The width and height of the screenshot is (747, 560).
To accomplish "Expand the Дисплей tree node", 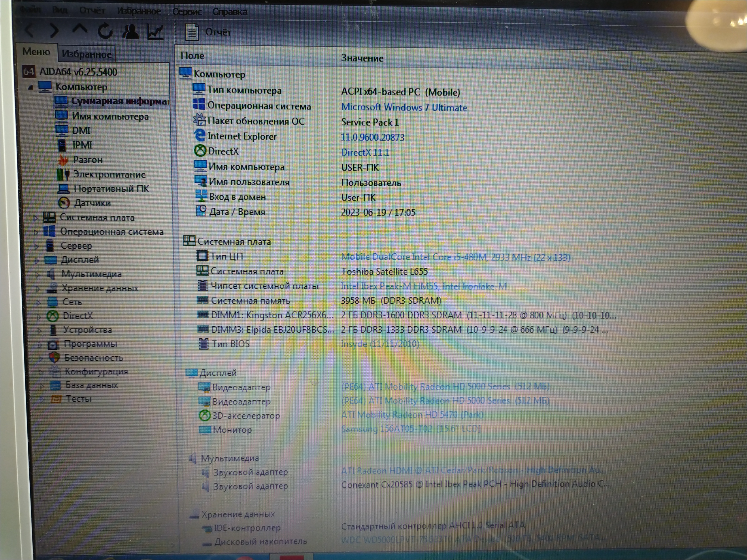I will [37, 261].
